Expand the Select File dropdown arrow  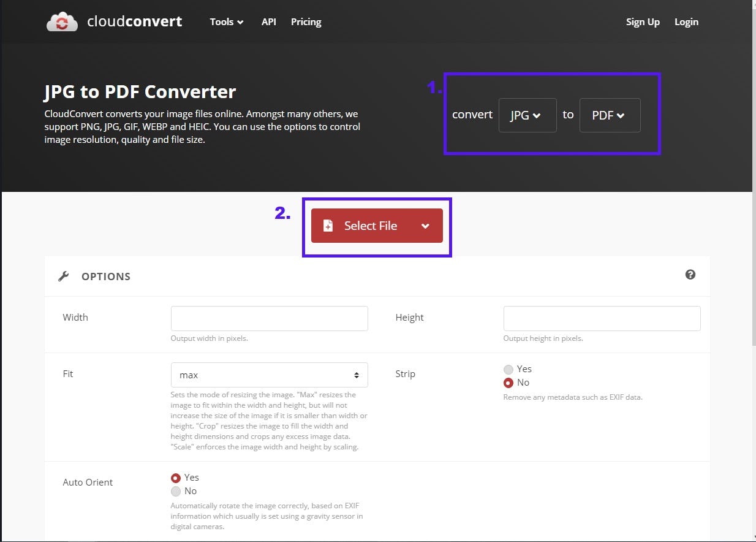tap(425, 226)
